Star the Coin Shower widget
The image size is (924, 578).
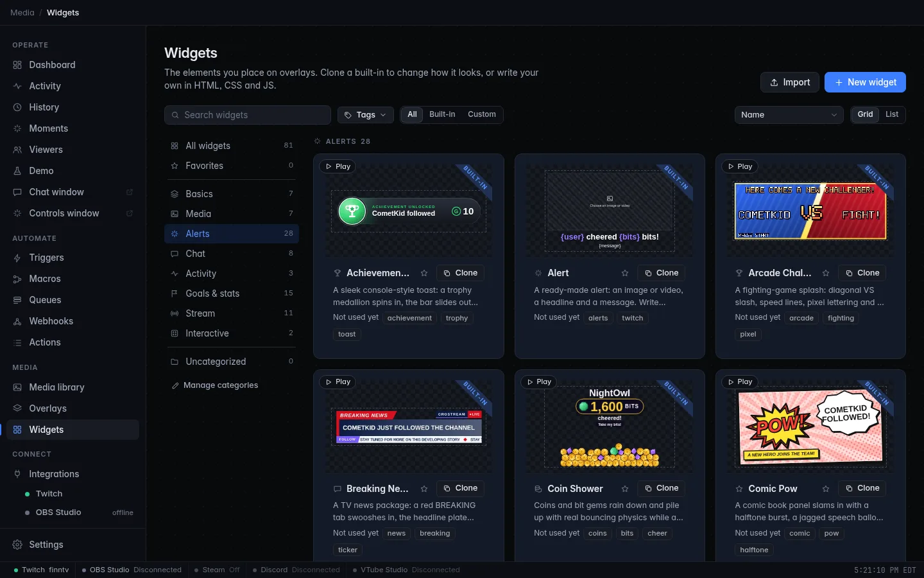click(625, 489)
